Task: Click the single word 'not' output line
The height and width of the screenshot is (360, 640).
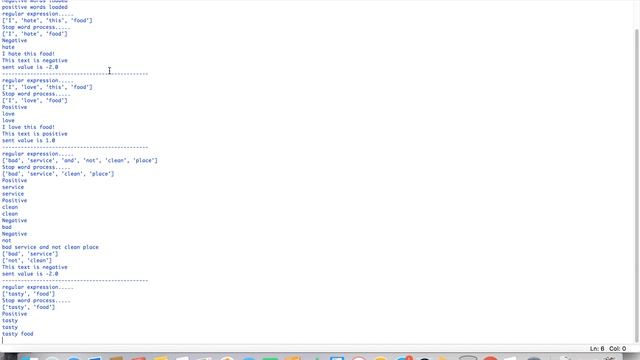Action: [7, 240]
